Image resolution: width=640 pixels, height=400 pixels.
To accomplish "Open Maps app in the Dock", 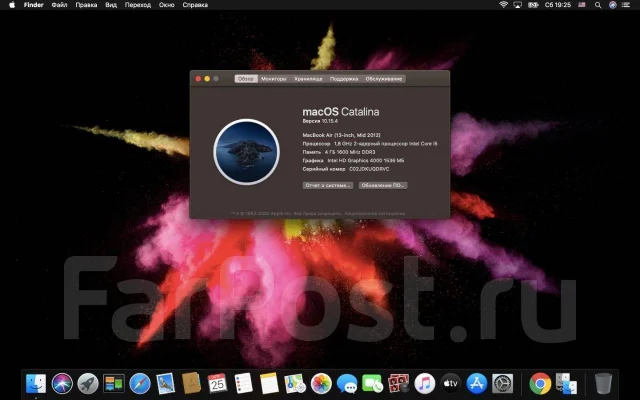I will coord(295,384).
